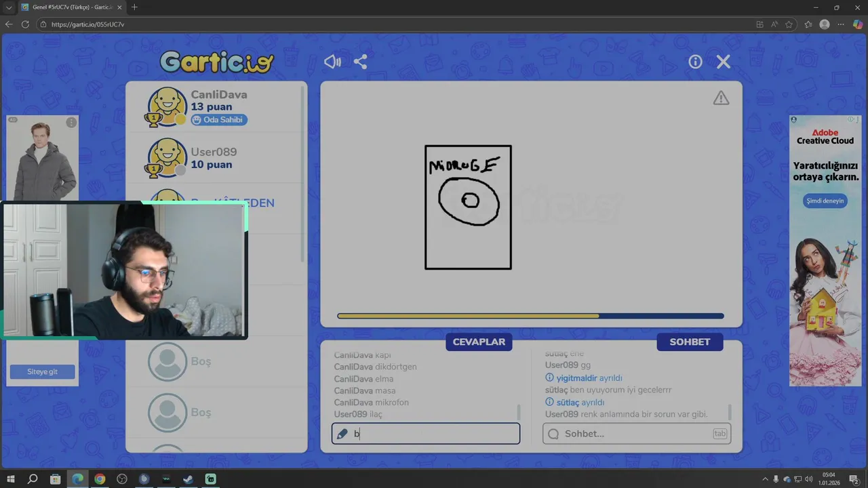Viewport: 868px width, 488px height.
Task: Focus the Sohbet chat input field
Action: (637, 434)
